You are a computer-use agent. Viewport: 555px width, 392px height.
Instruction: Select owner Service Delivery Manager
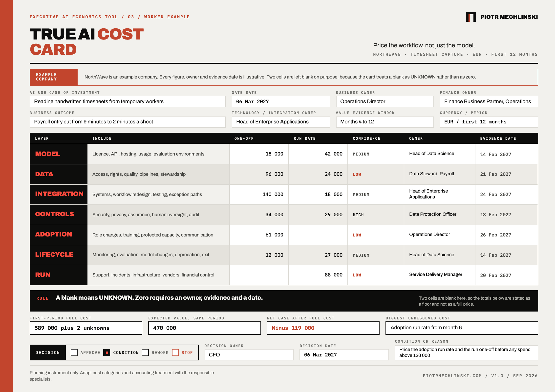tap(436, 274)
